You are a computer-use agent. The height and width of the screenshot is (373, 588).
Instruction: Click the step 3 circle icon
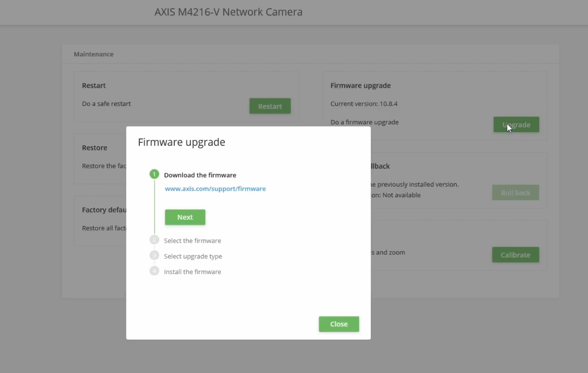(x=154, y=255)
